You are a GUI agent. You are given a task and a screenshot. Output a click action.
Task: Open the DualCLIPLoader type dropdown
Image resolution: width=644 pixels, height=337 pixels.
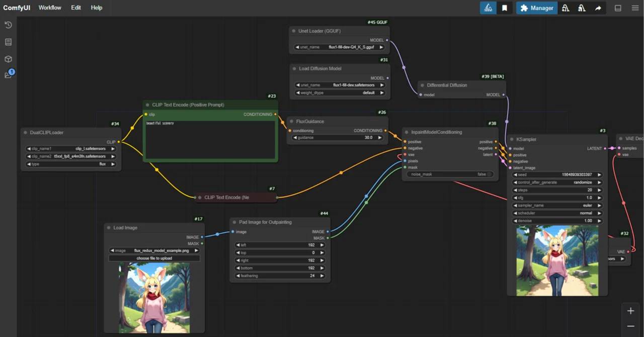(71, 164)
